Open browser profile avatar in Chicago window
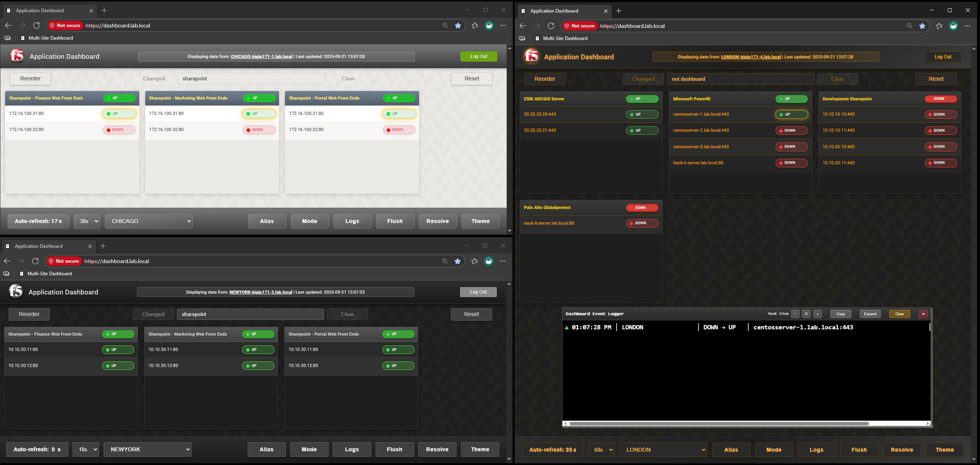980x465 pixels. tap(489, 25)
